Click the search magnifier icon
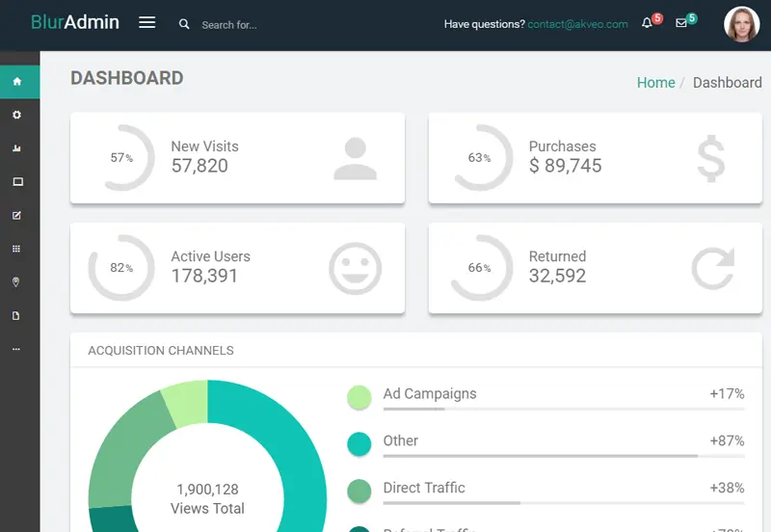This screenshot has width=771, height=532. (184, 23)
